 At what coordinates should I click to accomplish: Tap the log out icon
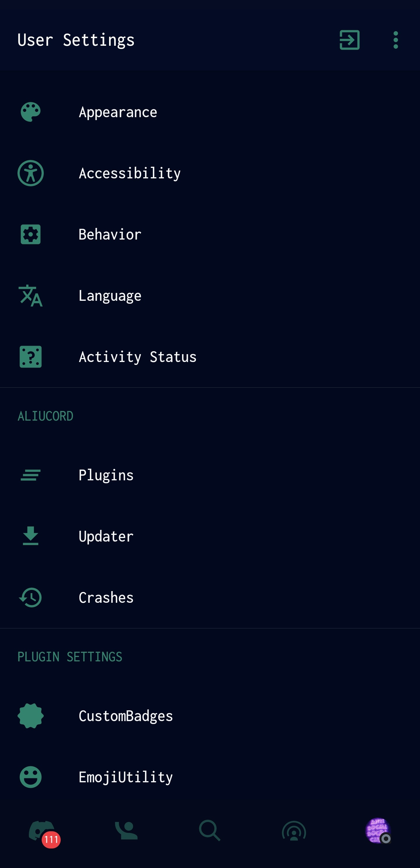pos(349,40)
